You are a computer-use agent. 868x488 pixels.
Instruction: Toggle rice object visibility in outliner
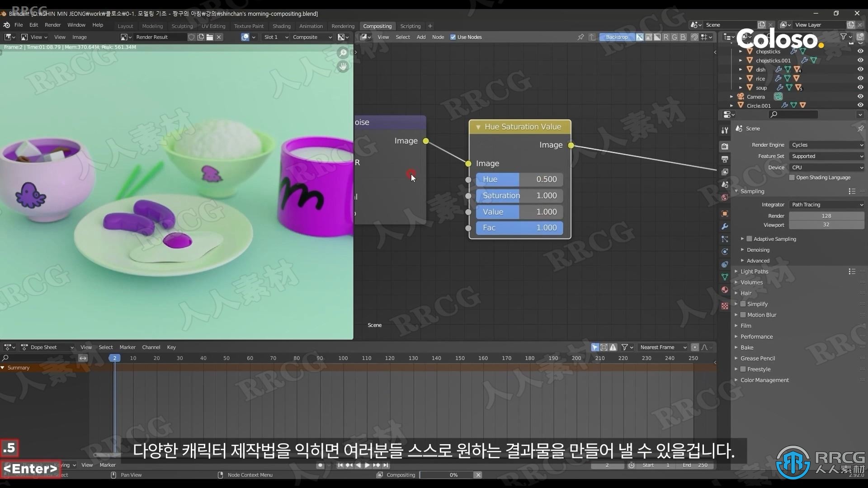click(862, 78)
